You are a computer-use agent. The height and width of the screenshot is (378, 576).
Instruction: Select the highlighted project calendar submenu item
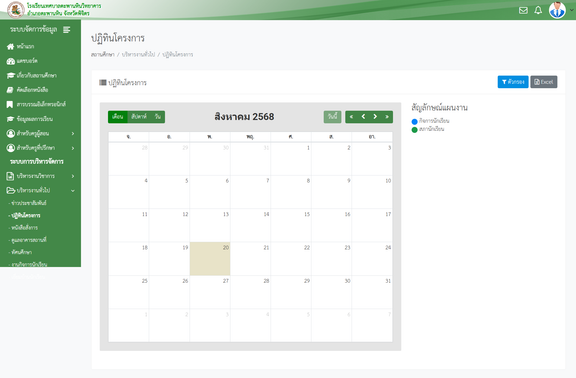pyautogui.click(x=26, y=215)
